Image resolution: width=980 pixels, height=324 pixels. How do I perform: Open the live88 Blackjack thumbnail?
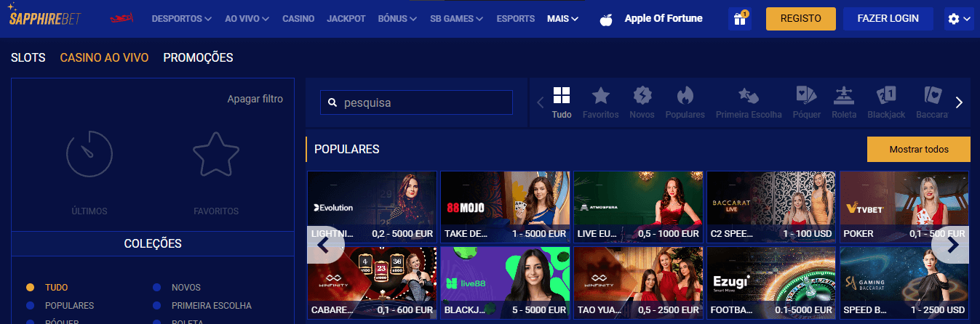click(505, 282)
